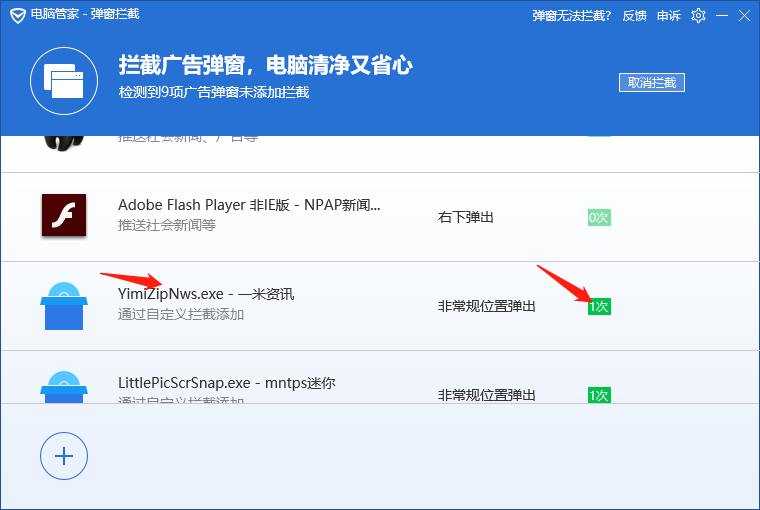760x510 pixels.
Task: Click the 反馈 feedback link
Action: pyautogui.click(x=634, y=15)
